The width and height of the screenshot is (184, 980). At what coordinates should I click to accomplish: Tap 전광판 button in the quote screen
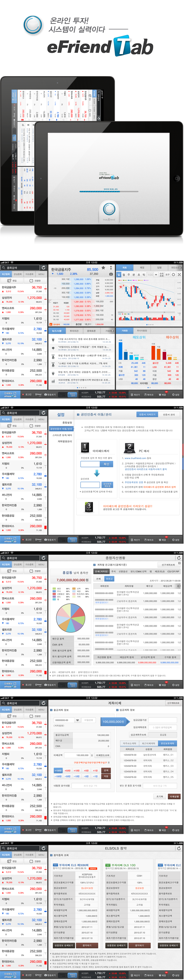coord(35,280)
